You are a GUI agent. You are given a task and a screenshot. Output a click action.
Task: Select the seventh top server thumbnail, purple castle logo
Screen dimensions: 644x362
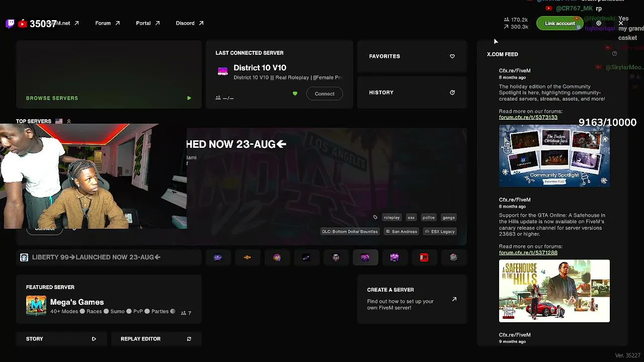(x=394, y=257)
